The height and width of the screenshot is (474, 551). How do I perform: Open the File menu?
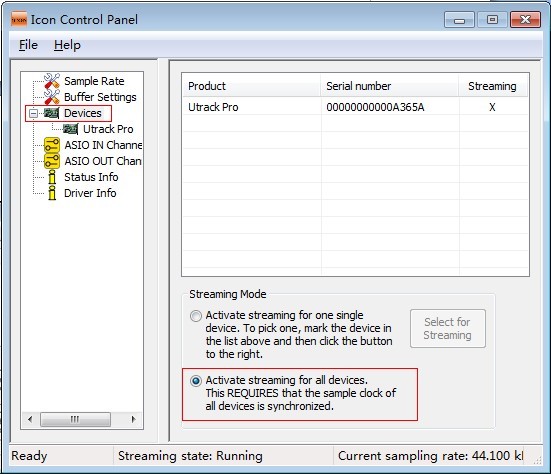(28, 45)
